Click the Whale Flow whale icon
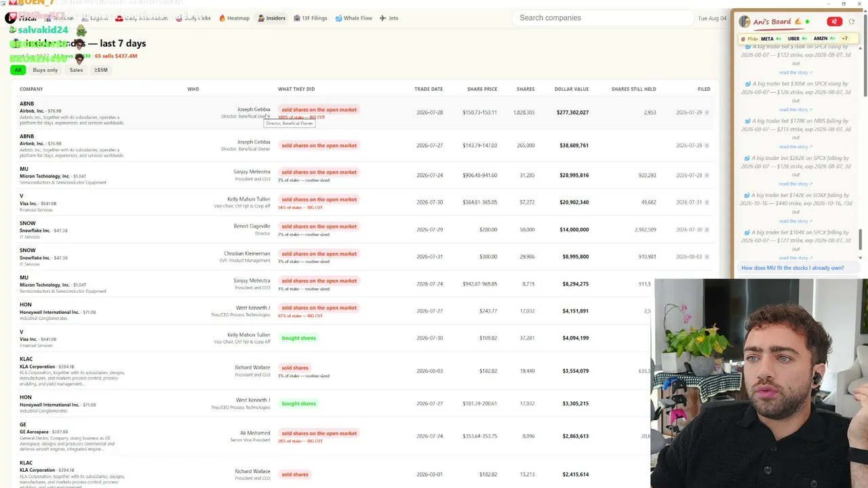 click(x=338, y=18)
